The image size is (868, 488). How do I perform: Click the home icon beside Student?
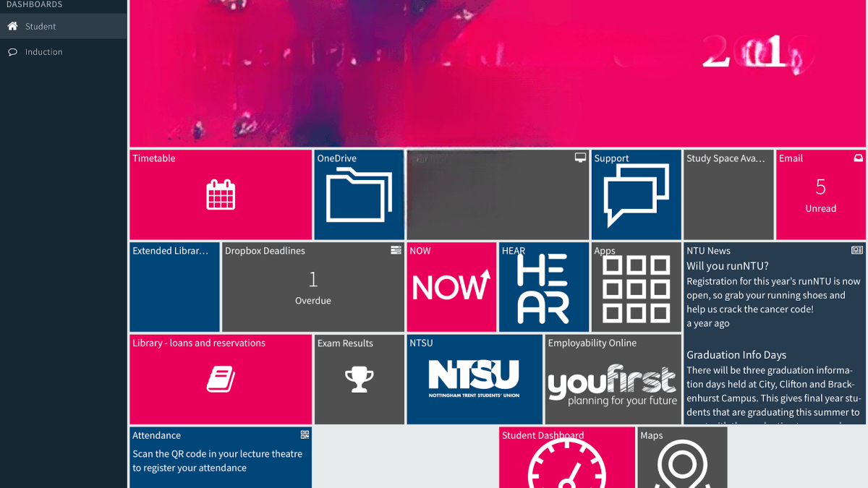click(x=11, y=26)
